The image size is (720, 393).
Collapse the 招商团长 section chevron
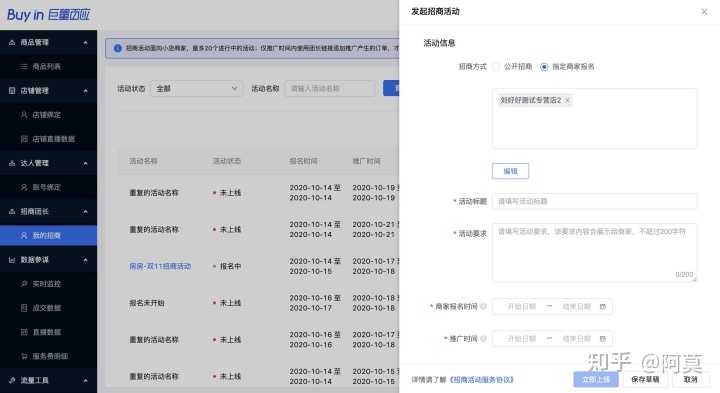[x=85, y=212]
